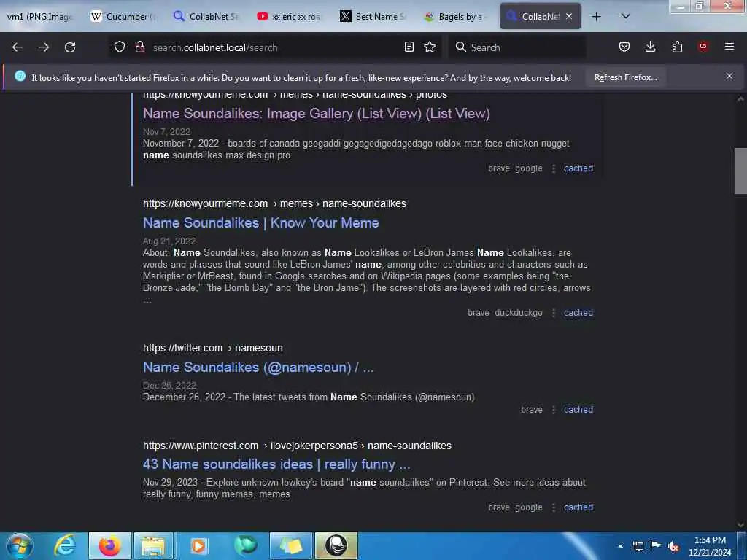747x560 pixels.
Task: Open cached link for Know Your Meme result
Action: (x=578, y=312)
